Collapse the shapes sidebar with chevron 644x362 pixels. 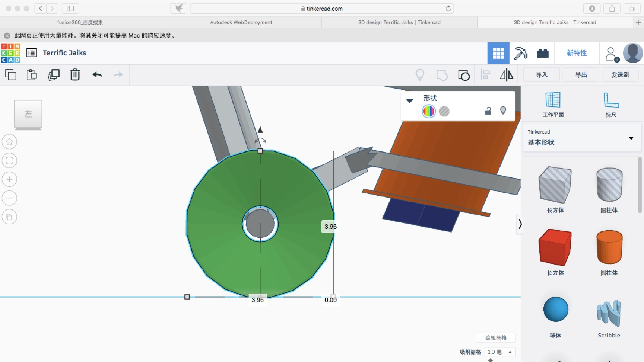tap(520, 224)
